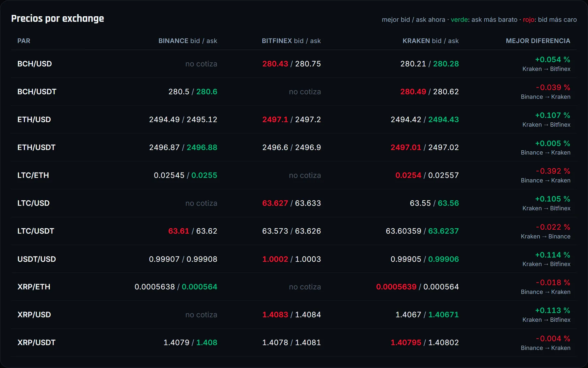
Task: Click the PAR column header
Action: [x=24, y=41]
